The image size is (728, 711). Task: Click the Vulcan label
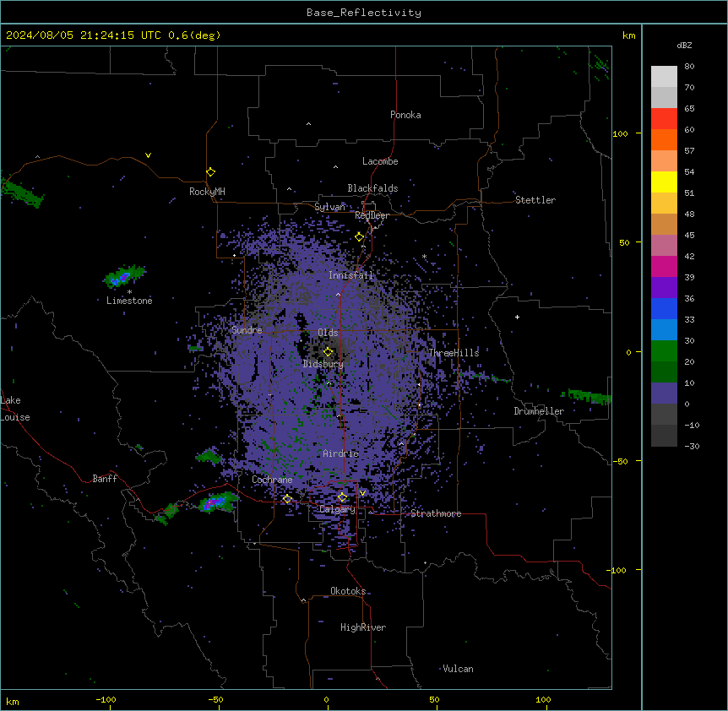(x=458, y=669)
